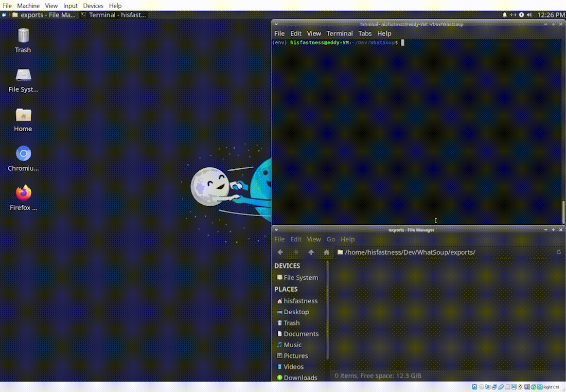
Task: Go to parent folder with up arrow
Action: click(x=311, y=252)
